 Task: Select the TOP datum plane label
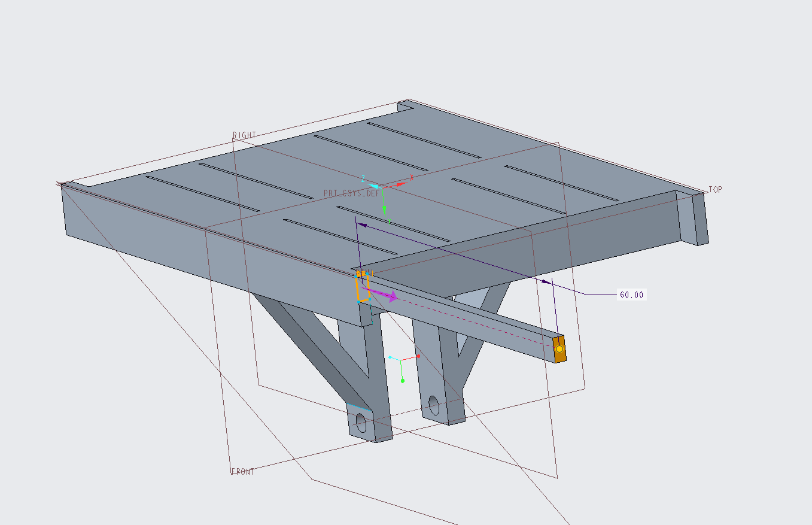point(715,189)
